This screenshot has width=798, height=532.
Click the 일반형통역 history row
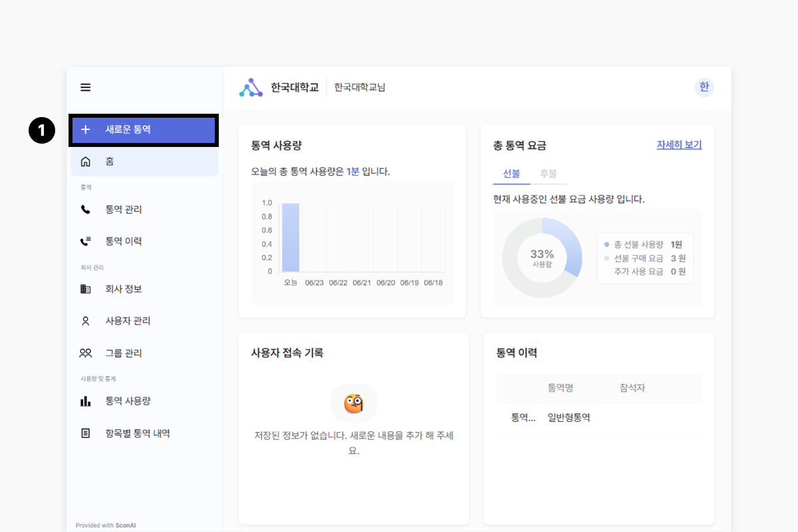[599, 418]
